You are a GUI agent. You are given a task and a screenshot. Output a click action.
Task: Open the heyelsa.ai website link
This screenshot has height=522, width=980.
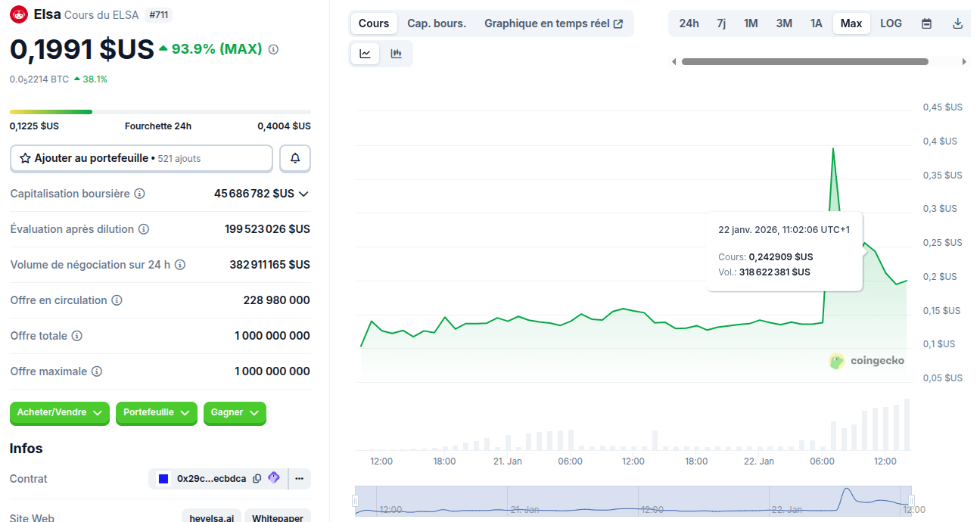[x=212, y=517]
